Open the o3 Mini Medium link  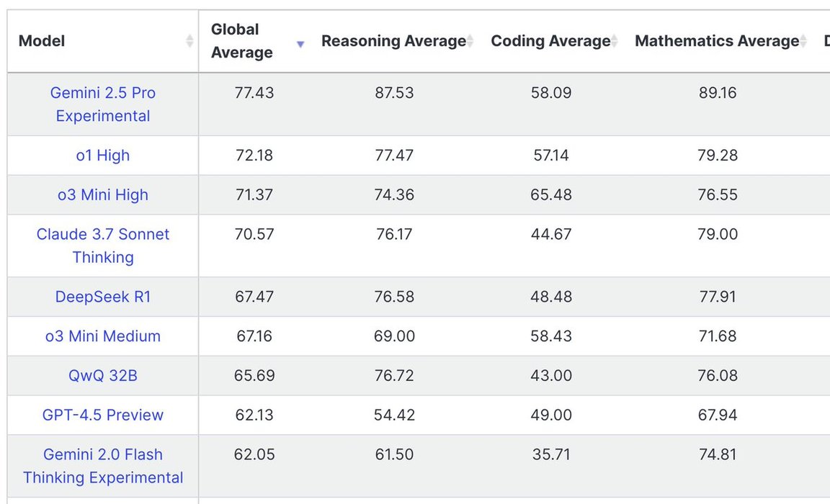click(103, 336)
